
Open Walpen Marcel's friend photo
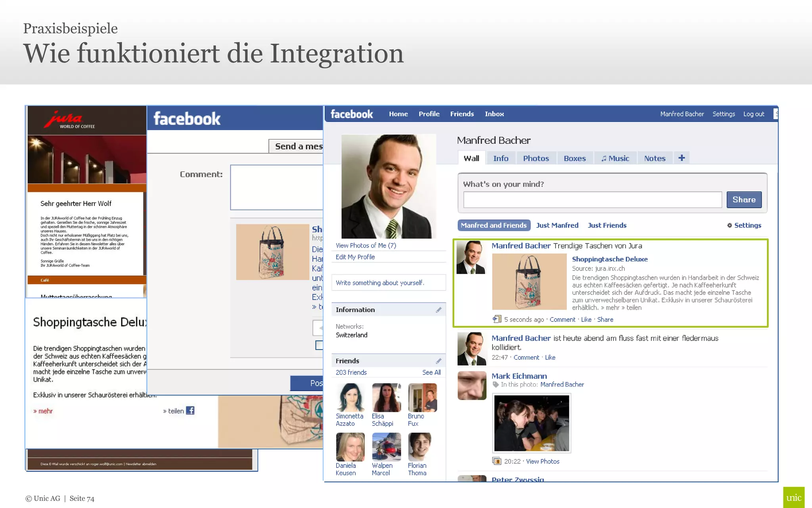point(386,447)
